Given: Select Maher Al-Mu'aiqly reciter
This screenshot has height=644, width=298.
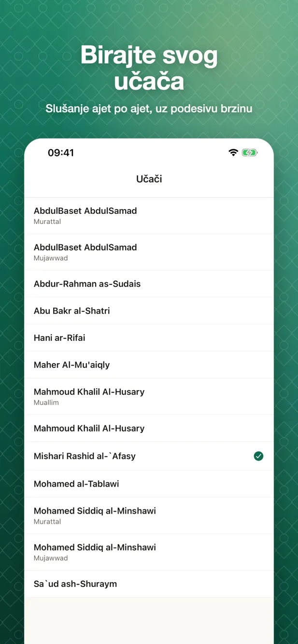Looking at the screenshot, I should [x=149, y=365].
